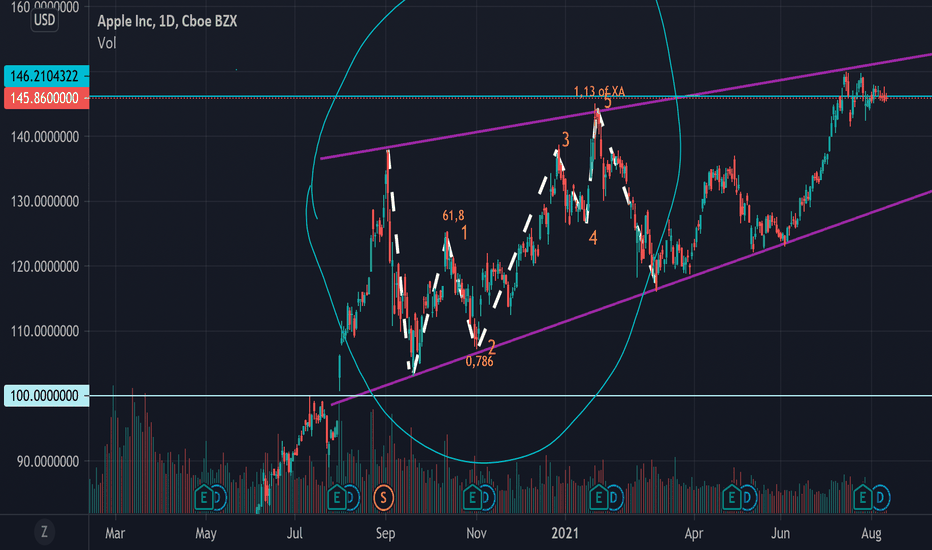Select the Apr time axis label
Screen dimensions: 932x550
pyautogui.click(x=694, y=533)
